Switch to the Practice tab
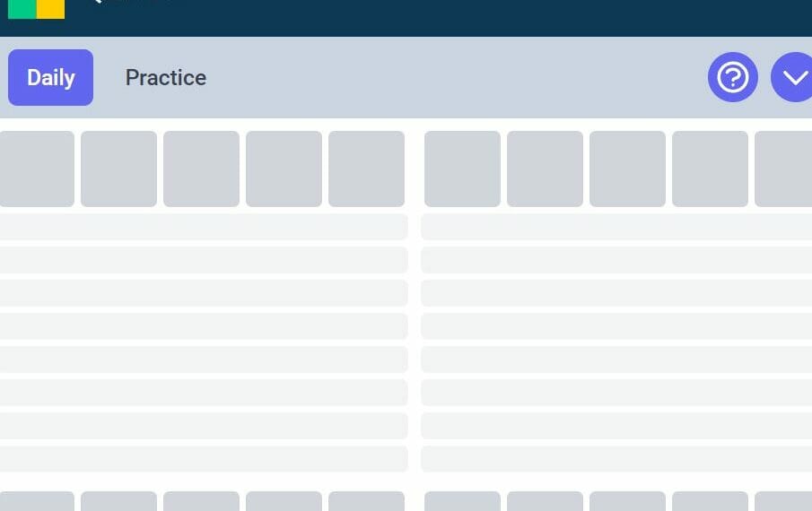The width and height of the screenshot is (812, 511). pyautogui.click(x=166, y=78)
